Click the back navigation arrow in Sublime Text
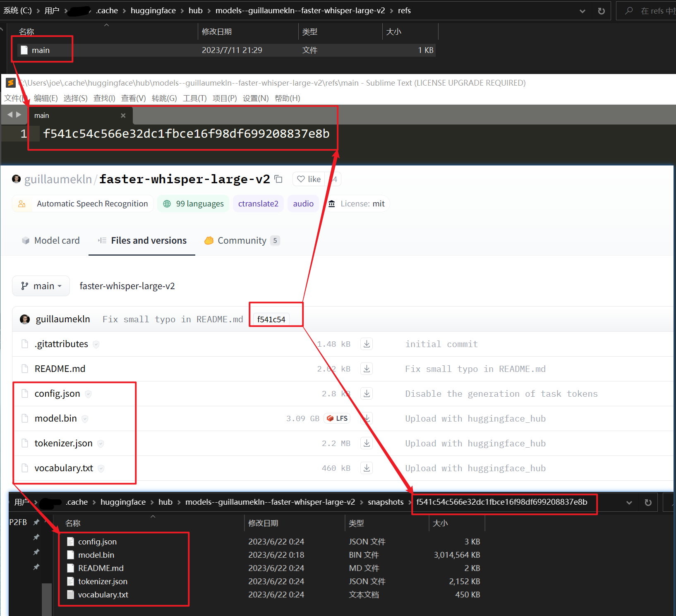 [9, 115]
